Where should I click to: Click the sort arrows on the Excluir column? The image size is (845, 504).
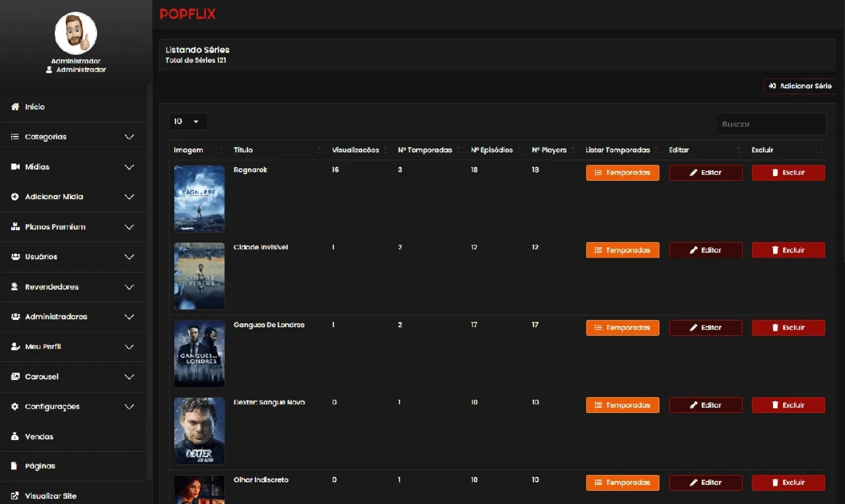click(x=822, y=150)
